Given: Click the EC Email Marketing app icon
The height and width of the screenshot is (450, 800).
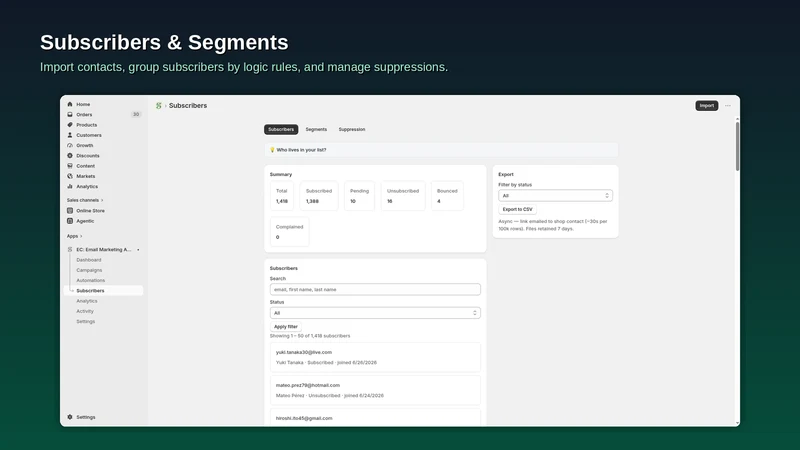Looking at the screenshot, I should pos(70,249).
